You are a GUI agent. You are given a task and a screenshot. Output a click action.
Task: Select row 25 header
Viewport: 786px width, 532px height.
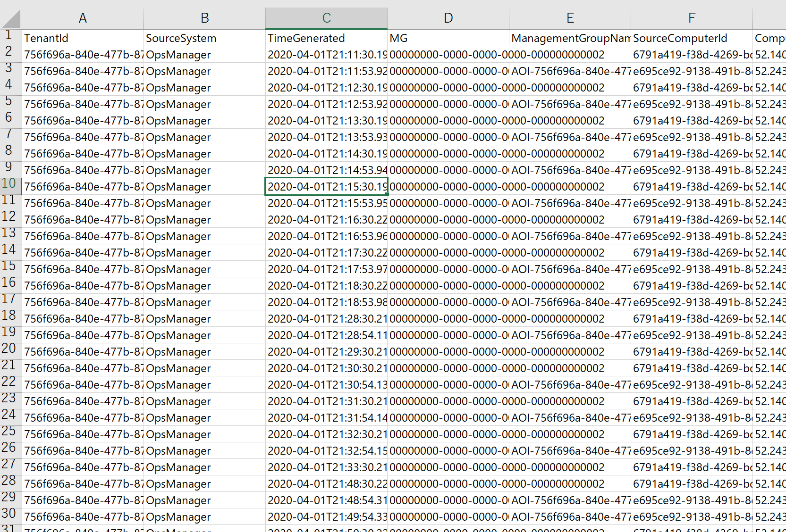click(10, 434)
